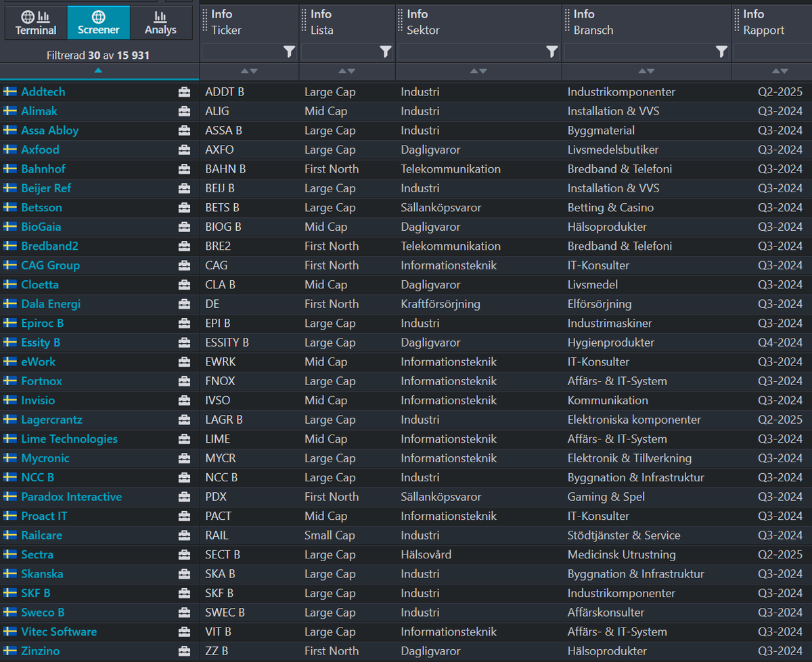Click the briefcase icon for Zinzino
The height and width of the screenshot is (662, 812).
184,651
